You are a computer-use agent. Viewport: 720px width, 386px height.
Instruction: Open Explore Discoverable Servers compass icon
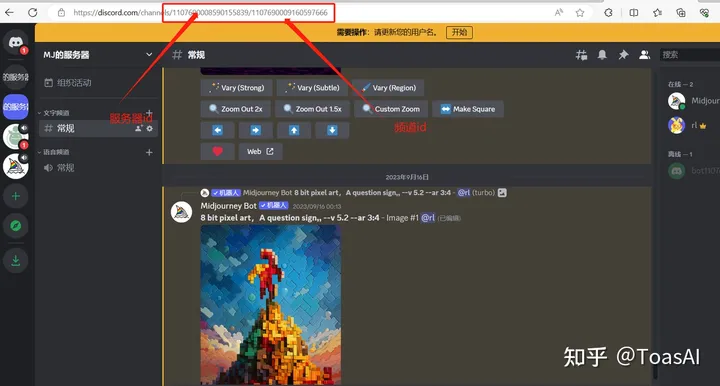16,226
